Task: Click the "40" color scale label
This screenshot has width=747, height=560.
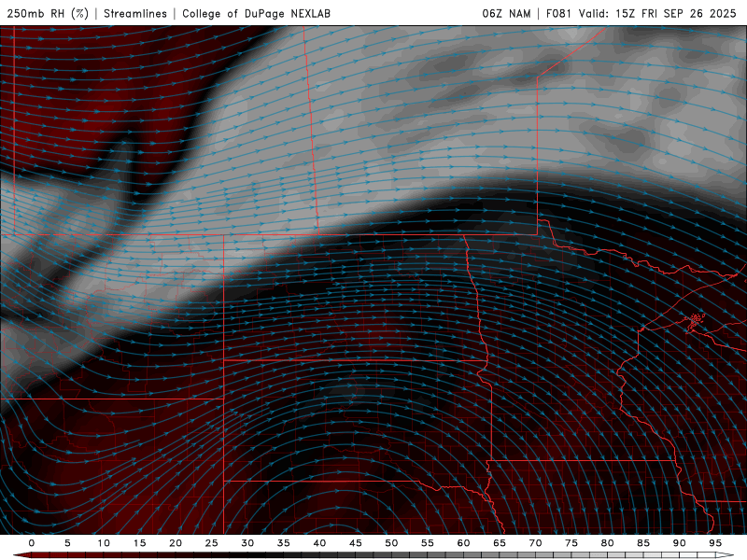Action: (x=319, y=543)
